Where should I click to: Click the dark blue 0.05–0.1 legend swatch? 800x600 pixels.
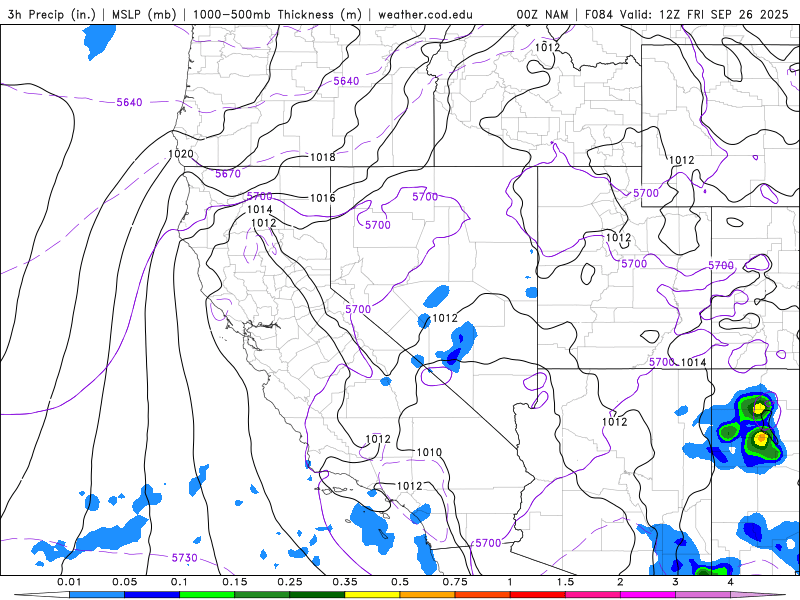[x=152, y=595]
